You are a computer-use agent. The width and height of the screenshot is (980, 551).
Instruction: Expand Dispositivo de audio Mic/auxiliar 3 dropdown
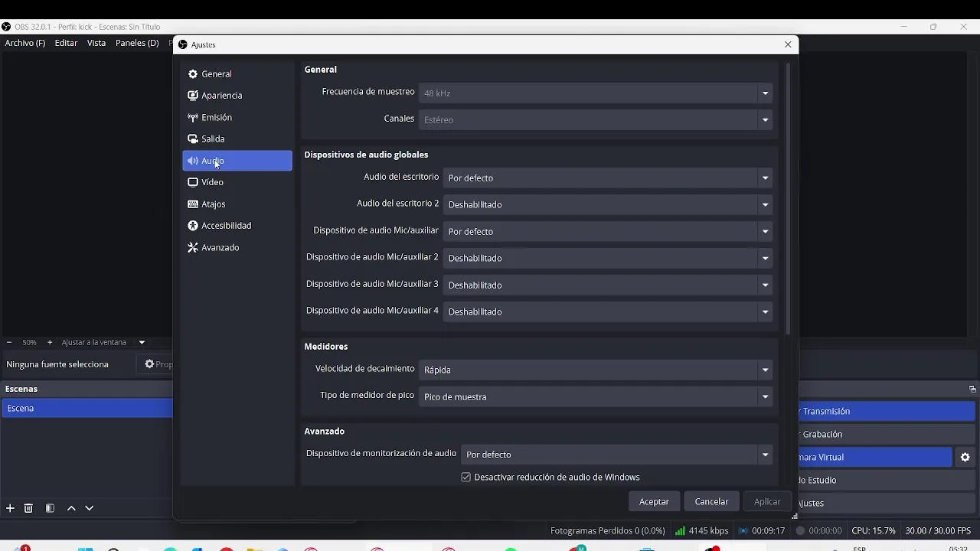click(608, 285)
